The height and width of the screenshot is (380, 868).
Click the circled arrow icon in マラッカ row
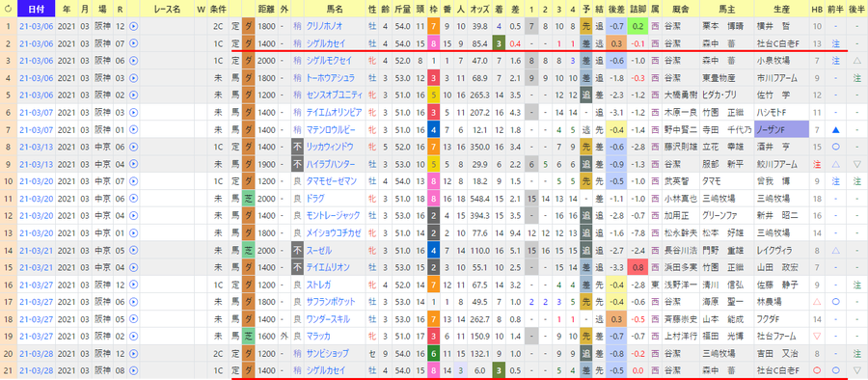click(x=133, y=337)
